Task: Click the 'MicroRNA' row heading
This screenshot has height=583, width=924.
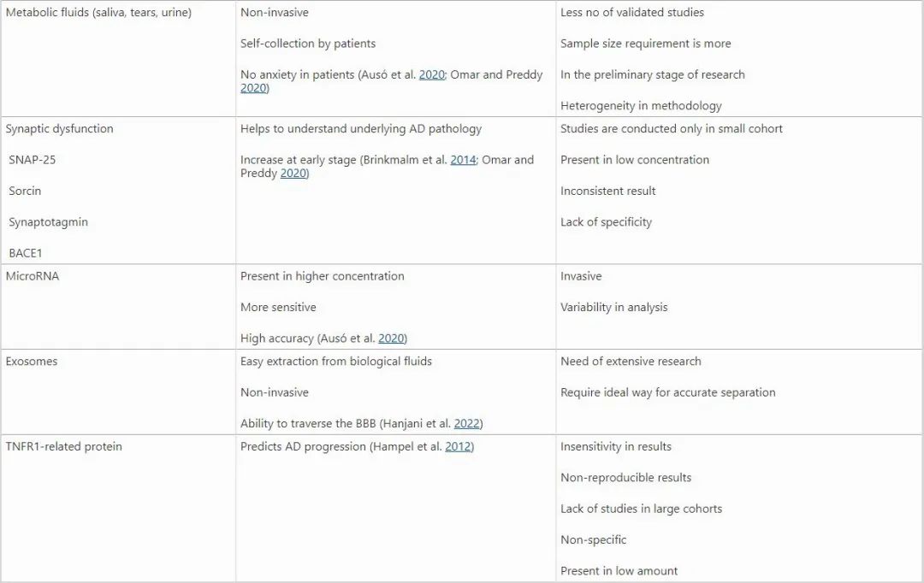Action: [x=33, y=277]
